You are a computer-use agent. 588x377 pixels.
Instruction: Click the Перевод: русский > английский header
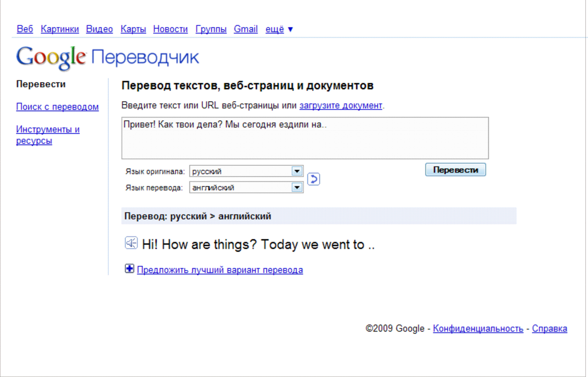319,216
